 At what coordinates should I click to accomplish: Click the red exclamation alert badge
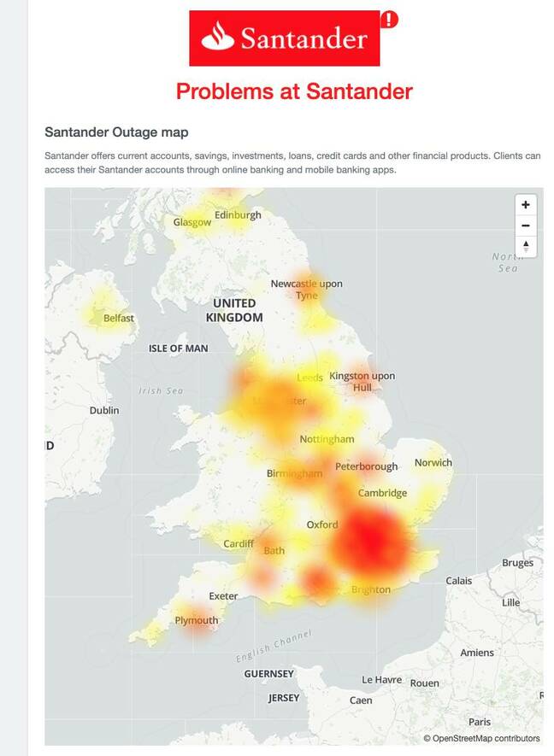[389, 20]
